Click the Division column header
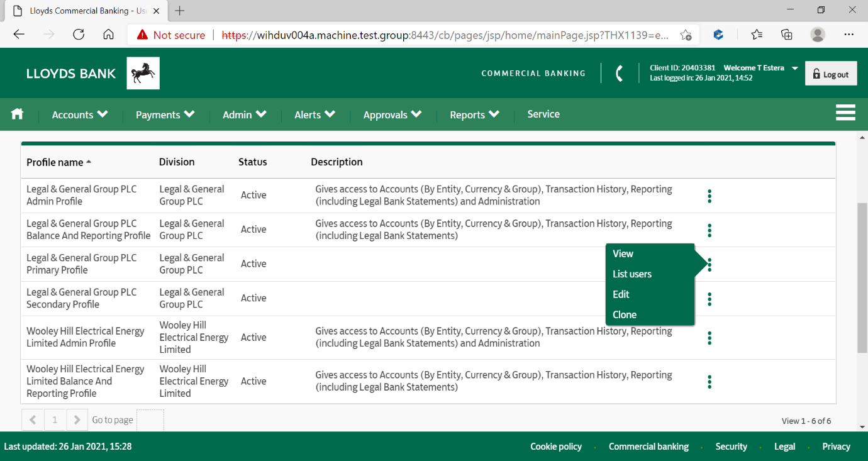The image size is (868, 461). (177, 162)
